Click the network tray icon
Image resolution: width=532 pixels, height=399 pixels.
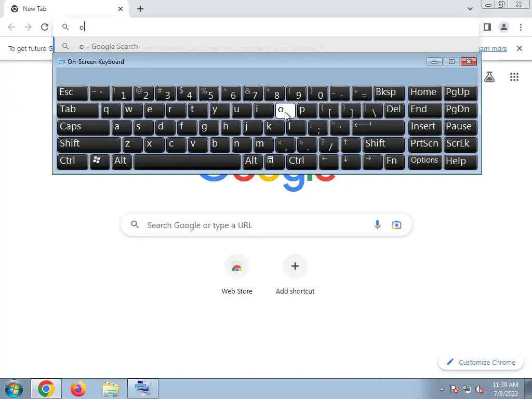tap(467, 390)
